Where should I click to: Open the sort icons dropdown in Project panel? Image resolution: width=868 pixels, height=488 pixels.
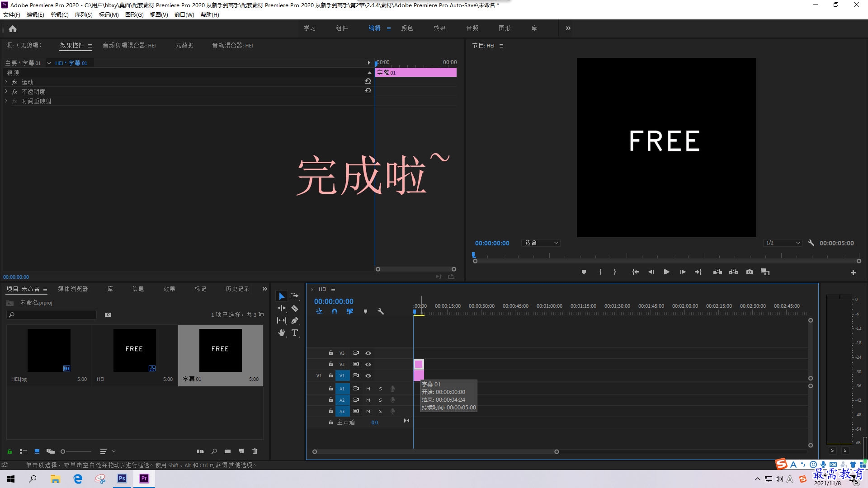pyautogui.click(x=108, y=451)
